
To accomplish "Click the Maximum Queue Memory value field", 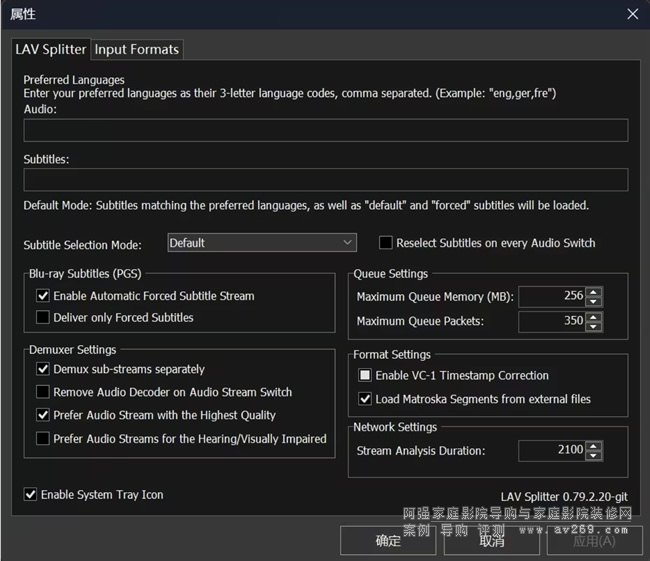I will [551, 297].
